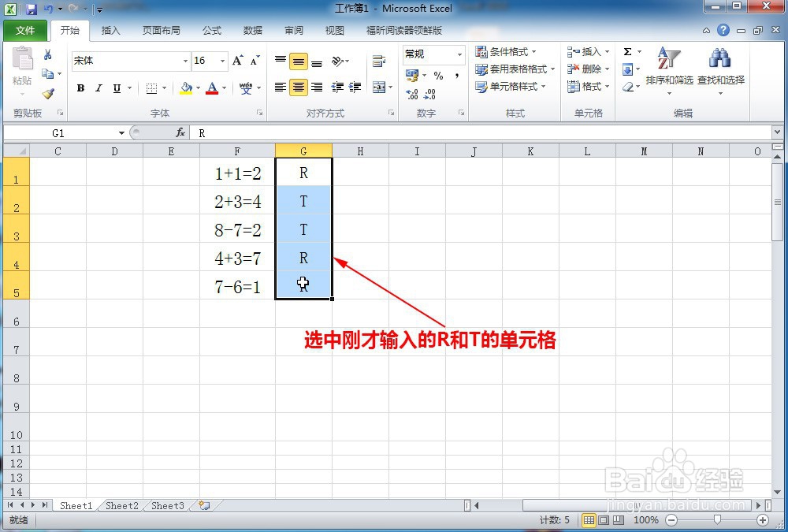This screenshot has height=532, width=788.
Task: Click the AutoSum Σ icon
Action: (626, 52)
